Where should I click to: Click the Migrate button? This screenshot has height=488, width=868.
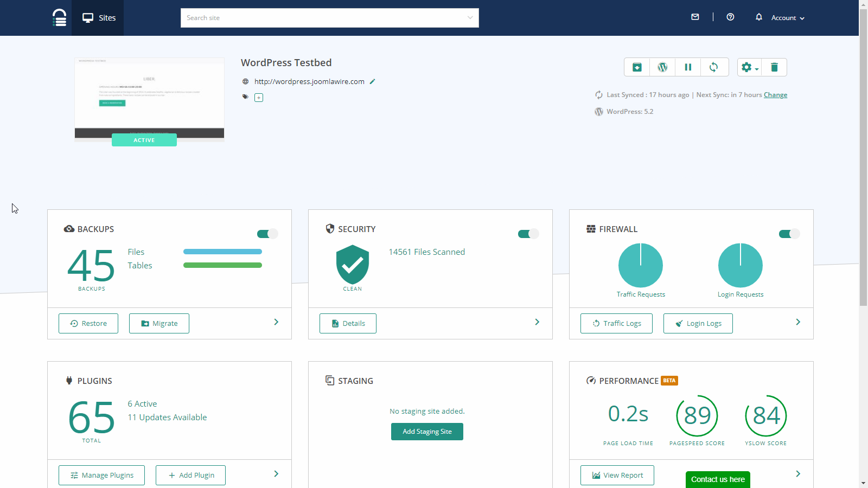click(159, 323)
